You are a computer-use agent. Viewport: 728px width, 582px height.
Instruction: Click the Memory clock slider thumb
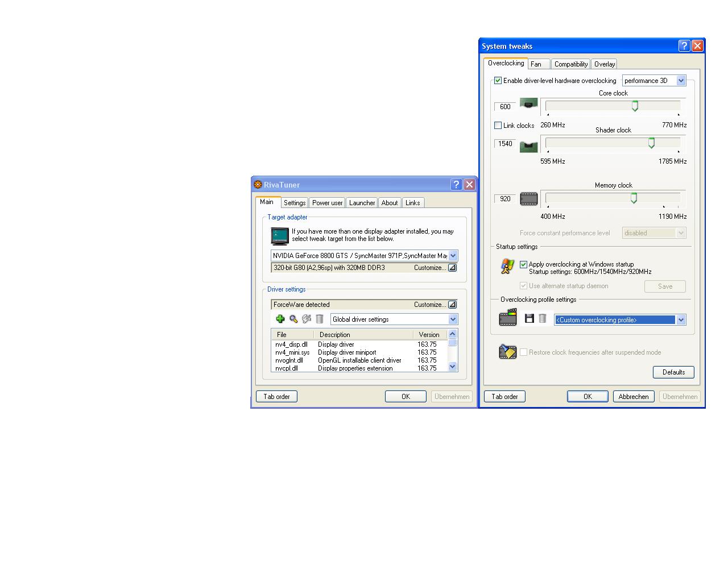(634, 198)
